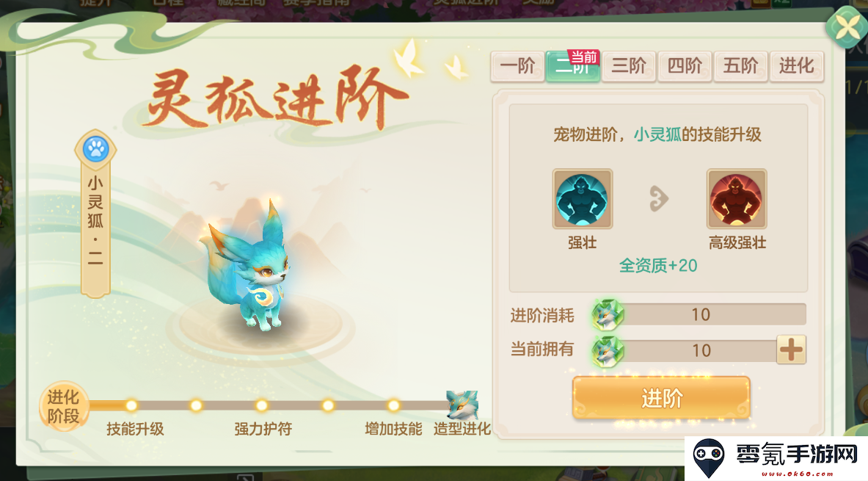Tap the 造型进化 fox head icon

tap(462, 405)
